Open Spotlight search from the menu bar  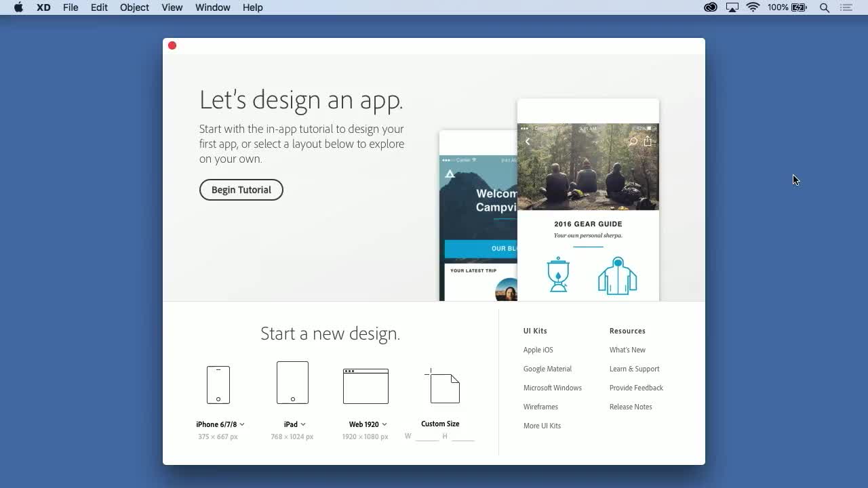click(x=824, y=7)
